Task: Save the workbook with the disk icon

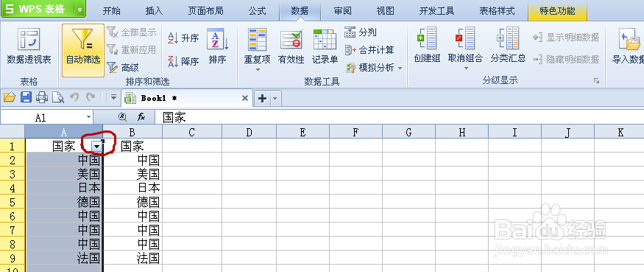Action: point(26,97)
